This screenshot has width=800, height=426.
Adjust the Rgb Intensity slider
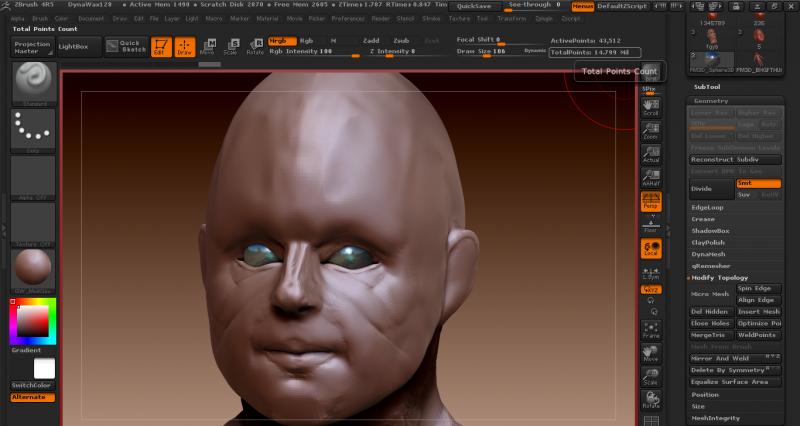pyautogui.click(x=313, y=52)
